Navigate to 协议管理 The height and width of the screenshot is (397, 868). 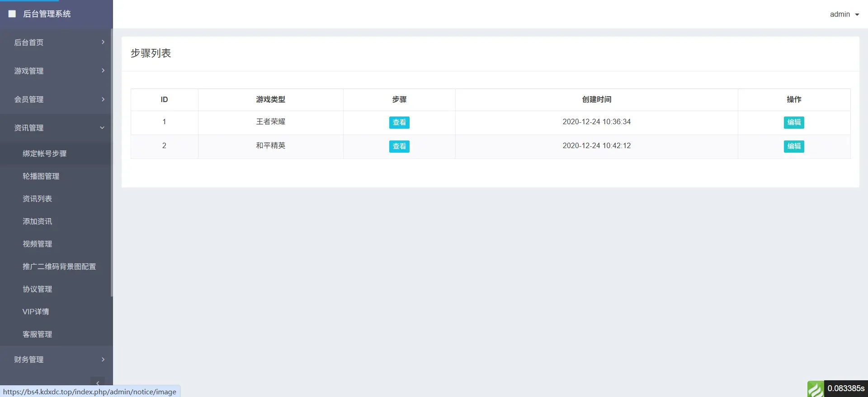point(38,289)
